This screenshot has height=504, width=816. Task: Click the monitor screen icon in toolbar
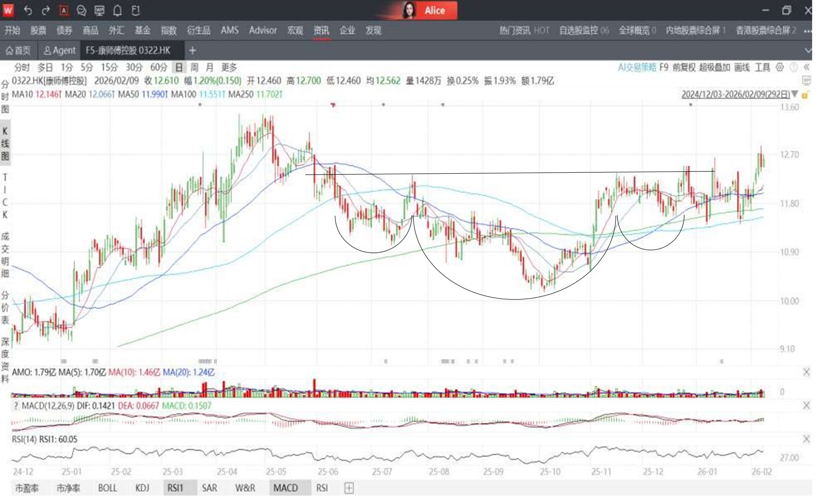point(99,11)
